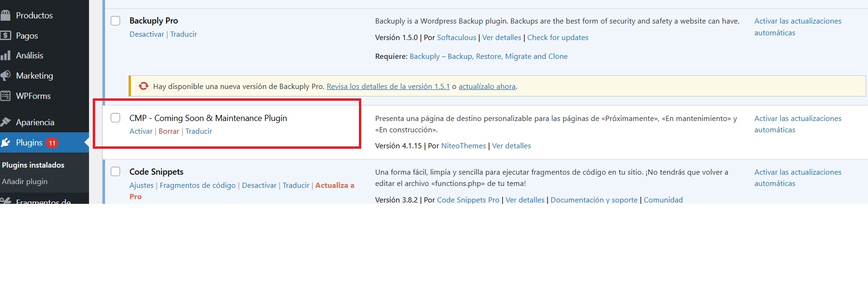The width and height of the screenshot is (868, 290).
Task: Delete the CMP plugin with Borrar
Action: [169, 131]
